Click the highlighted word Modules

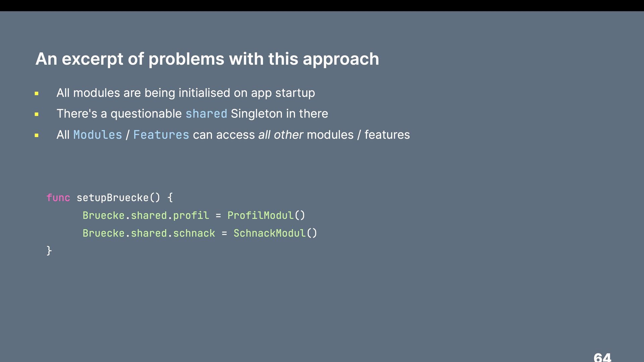point(98,135)
